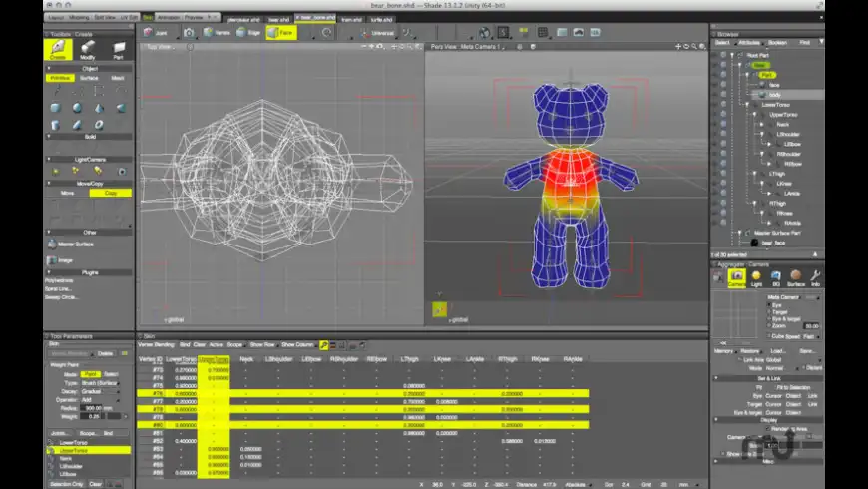This screenshot has height=489, width=868.
Task: Click the Part tool icon
Action: [118, 50]
